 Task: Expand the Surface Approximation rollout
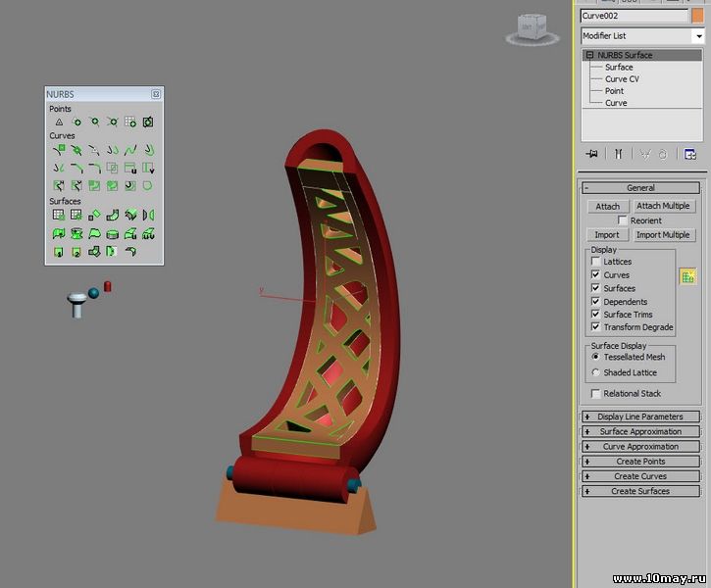click(640, 431)
